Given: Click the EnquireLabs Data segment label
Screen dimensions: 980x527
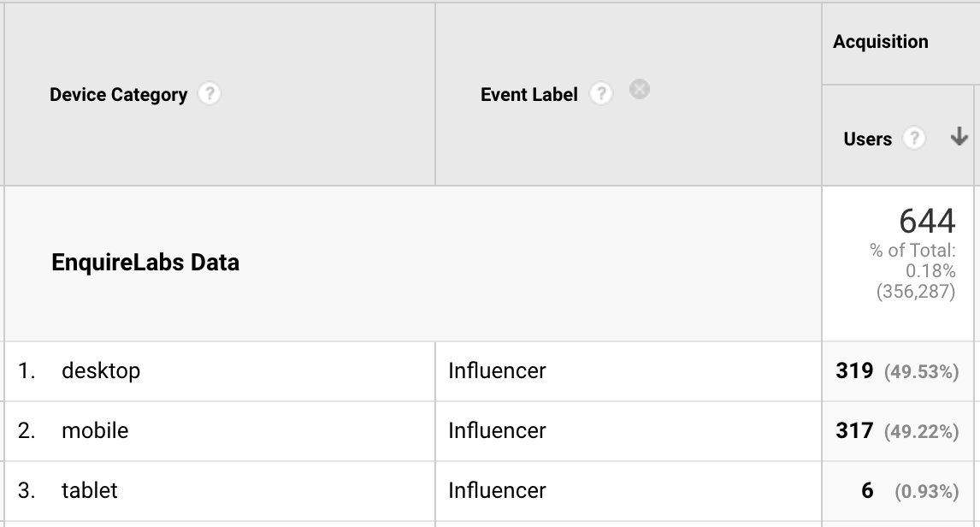Looking at the screenshot, I should point(145,263).
